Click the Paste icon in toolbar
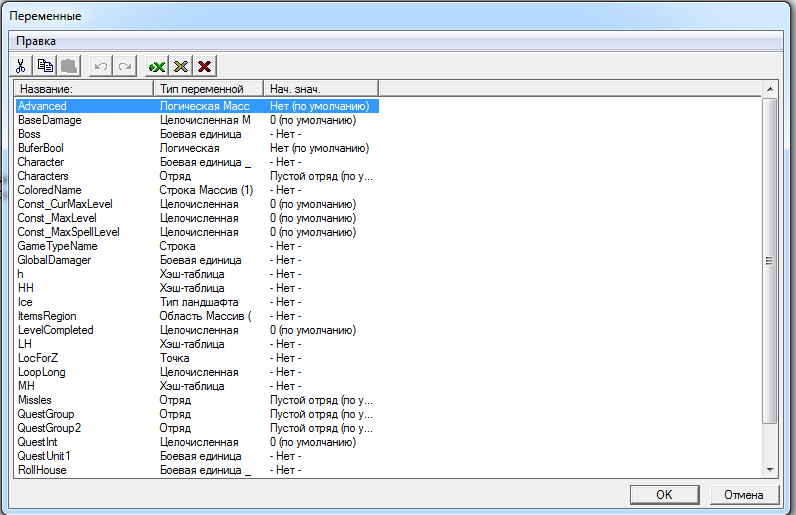 69,66
